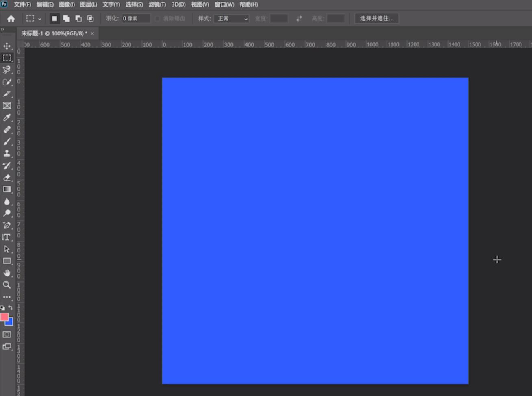This screenshot has width=532, height=396.
Task: Open the 图层(L) menu
Action: pyautogui.click(x=89, y=4)
